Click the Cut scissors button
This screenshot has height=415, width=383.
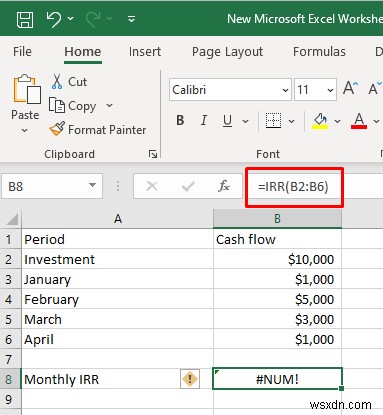[69, 82]
